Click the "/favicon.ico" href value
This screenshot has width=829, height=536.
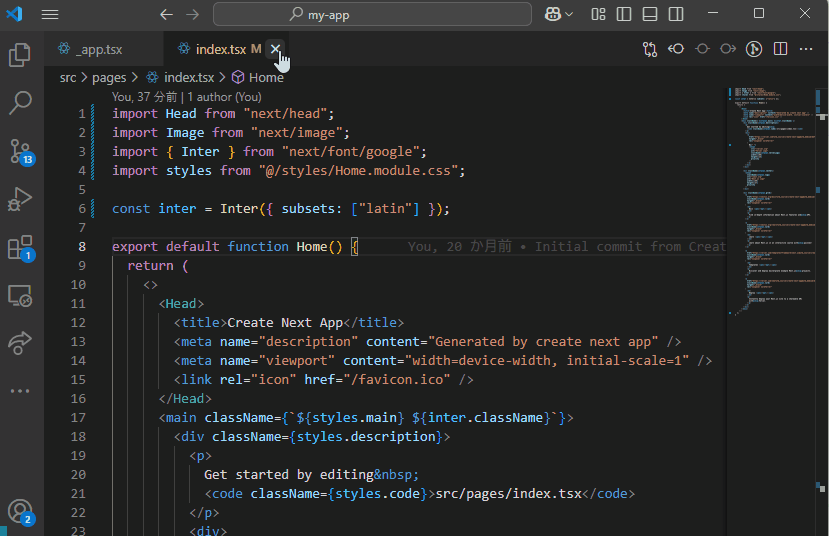pyautogui.click(x=400, y=380)
